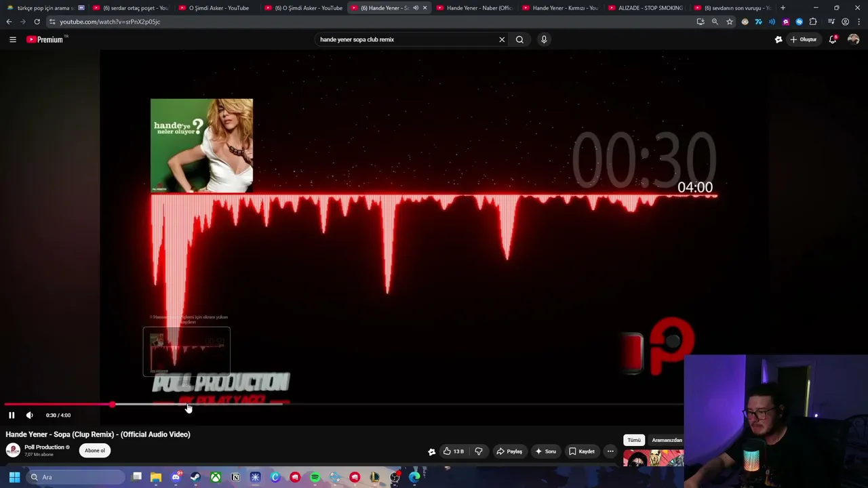Open Windows Start menu
868x488 pixels.
point(14,477)
